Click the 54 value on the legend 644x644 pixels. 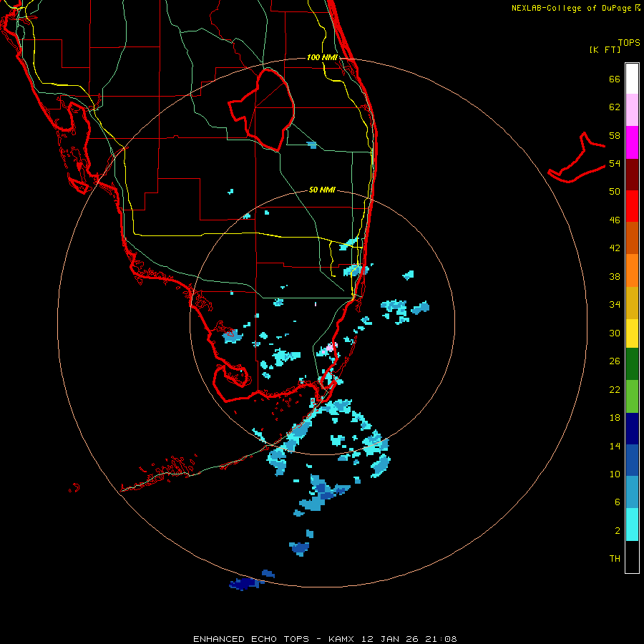[615, 164]
